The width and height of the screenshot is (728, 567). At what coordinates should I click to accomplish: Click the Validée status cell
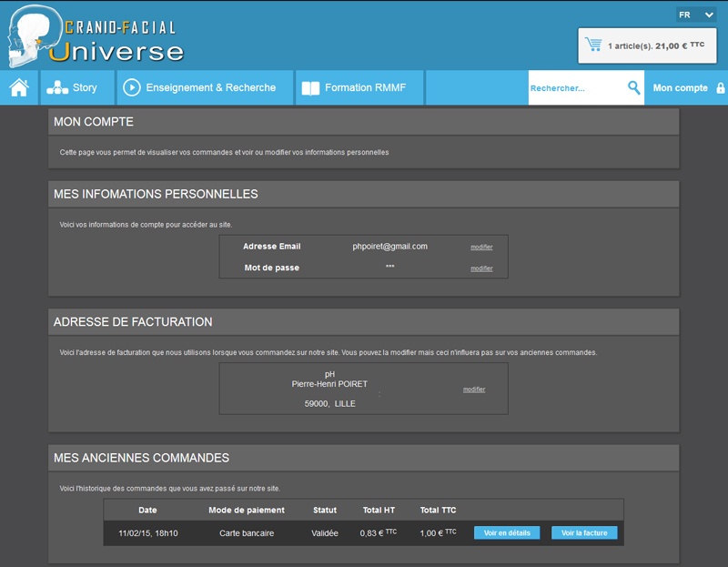coord(325,533)
